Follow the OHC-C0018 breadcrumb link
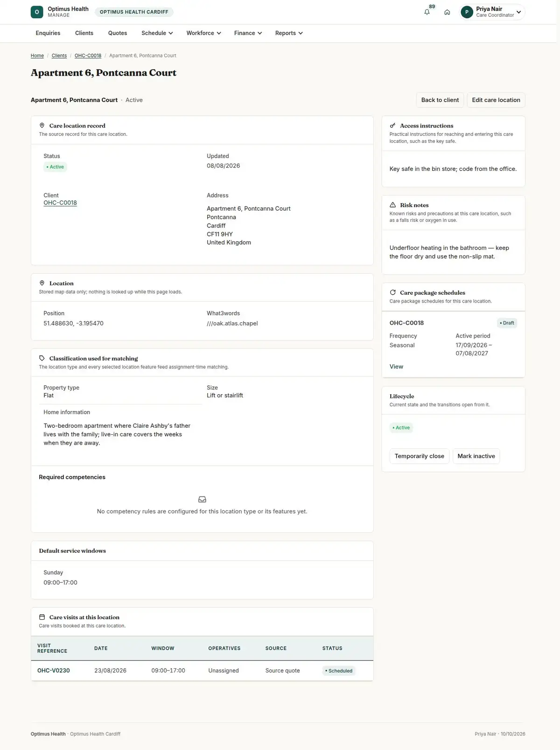This screenshot has width=560, height=750. point(88,56)
